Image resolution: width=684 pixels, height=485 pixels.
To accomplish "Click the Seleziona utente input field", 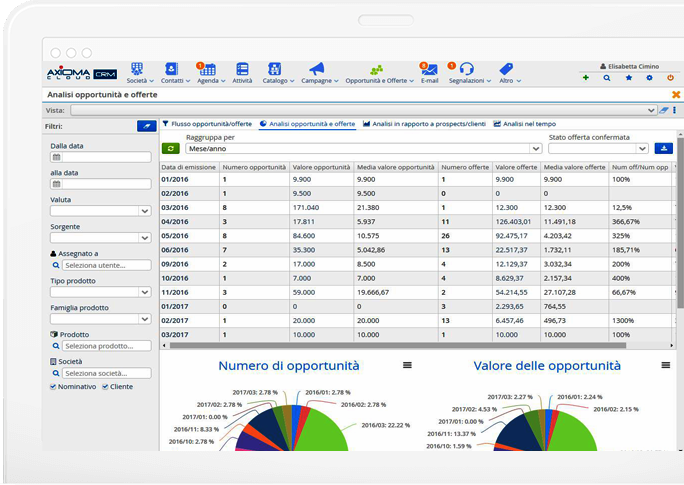I will pos(106,265).
